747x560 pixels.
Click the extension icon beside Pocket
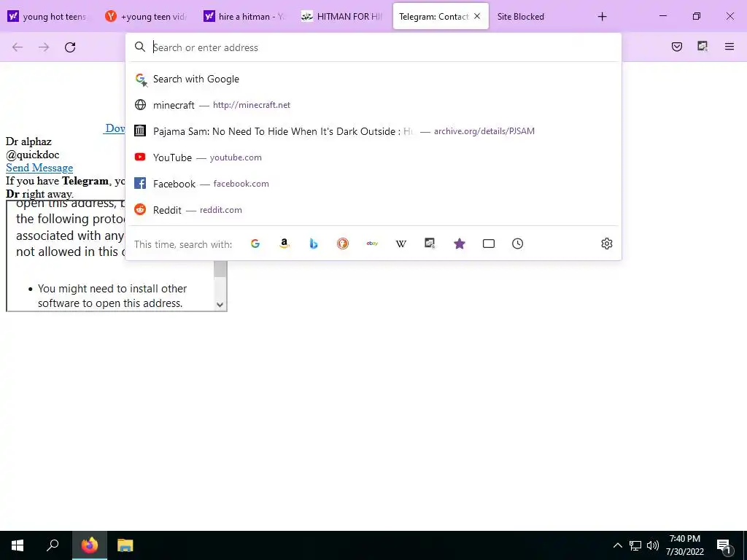pos(703,46)
